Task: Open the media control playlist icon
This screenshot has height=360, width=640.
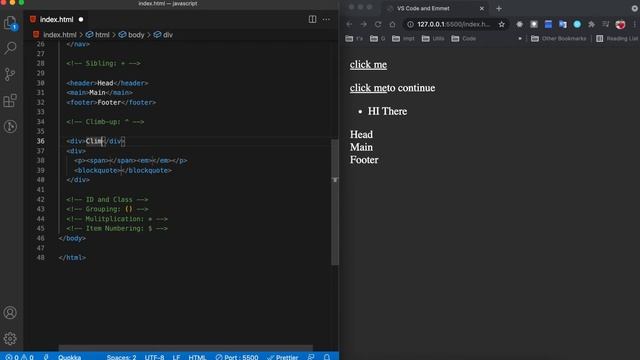Action: [x=606, y=24]
